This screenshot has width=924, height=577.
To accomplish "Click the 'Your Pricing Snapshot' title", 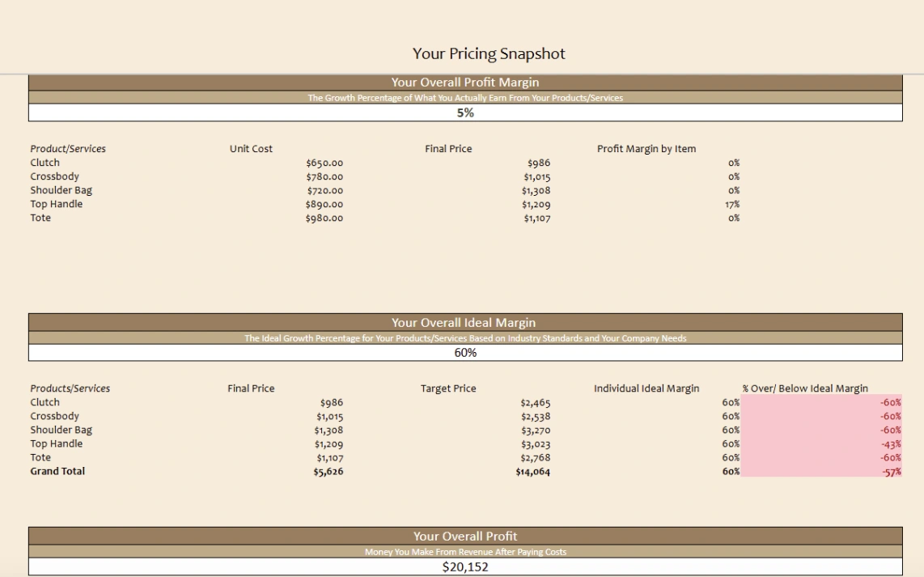I will (x=489, y=54).
